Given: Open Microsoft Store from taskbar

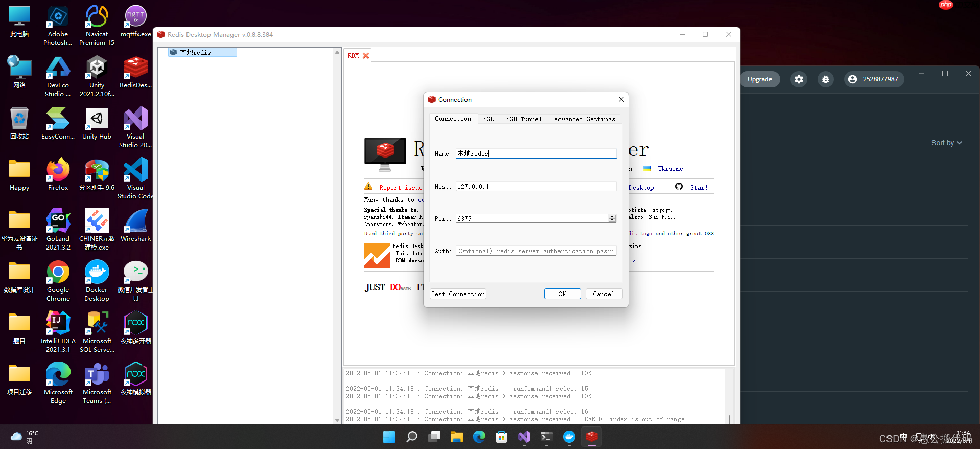Looking at the screenshot, I should pos(501,437).
